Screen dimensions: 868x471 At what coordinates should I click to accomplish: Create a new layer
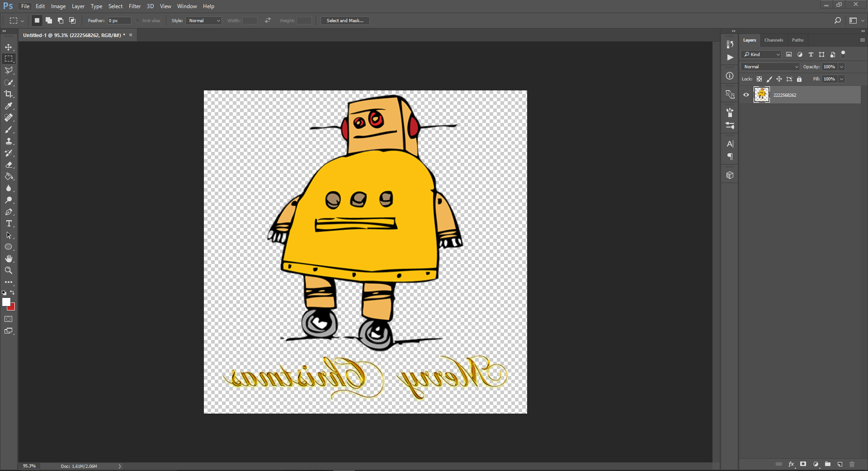click(x=840, y=464)
